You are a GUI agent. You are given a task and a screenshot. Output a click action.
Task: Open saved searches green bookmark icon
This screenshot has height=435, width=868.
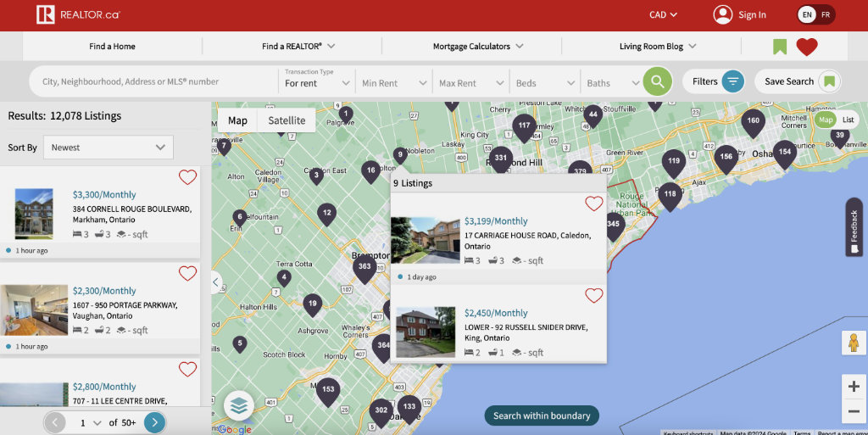780,47
